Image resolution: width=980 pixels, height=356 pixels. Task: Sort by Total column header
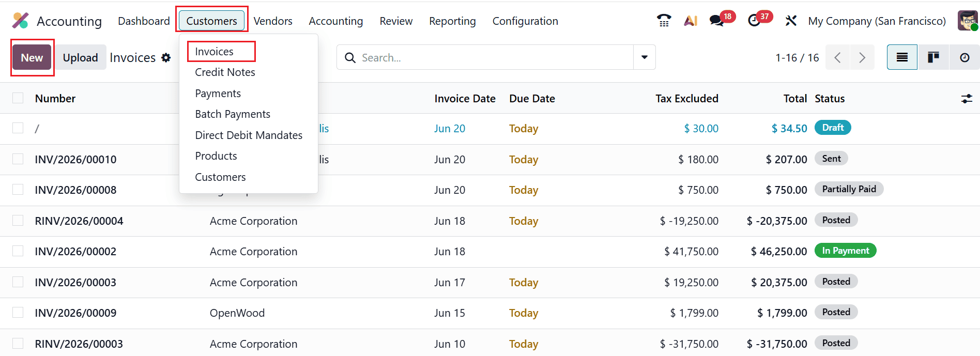pyautogui.click(x=795, y=98)
